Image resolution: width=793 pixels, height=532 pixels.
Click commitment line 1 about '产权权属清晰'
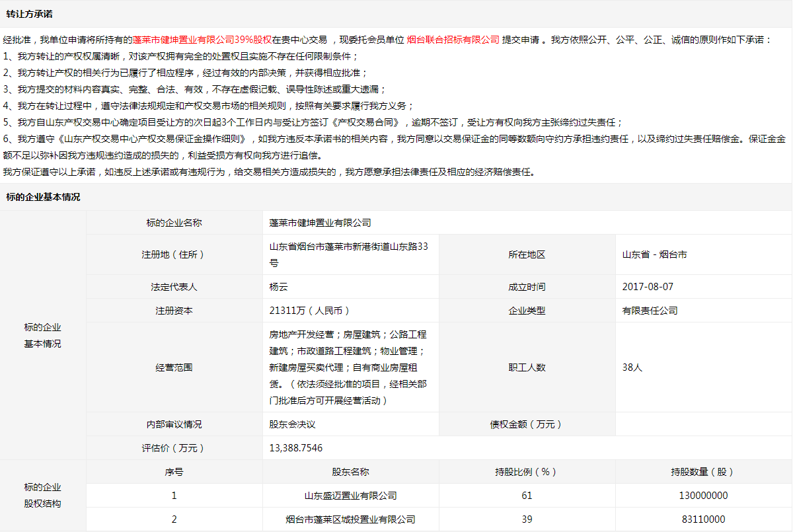coord(181,56)
